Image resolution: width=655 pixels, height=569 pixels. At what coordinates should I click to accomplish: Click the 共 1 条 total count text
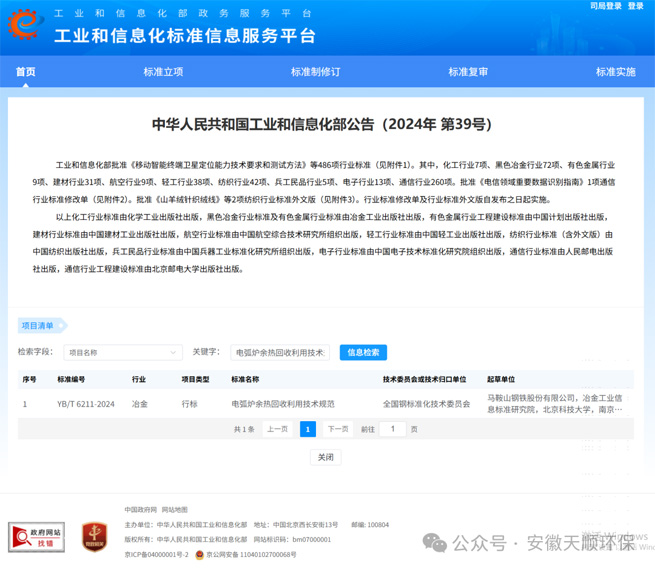(244, 429)
